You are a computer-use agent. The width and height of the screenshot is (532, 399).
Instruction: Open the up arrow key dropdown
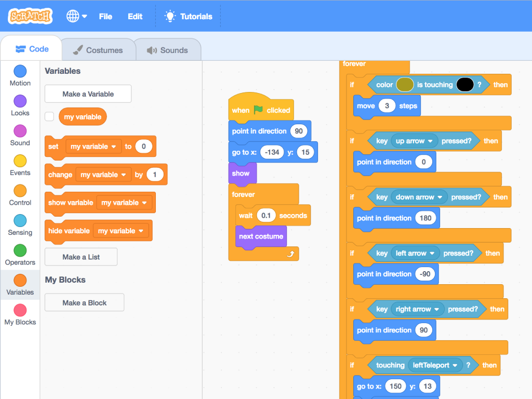point(414,141)
